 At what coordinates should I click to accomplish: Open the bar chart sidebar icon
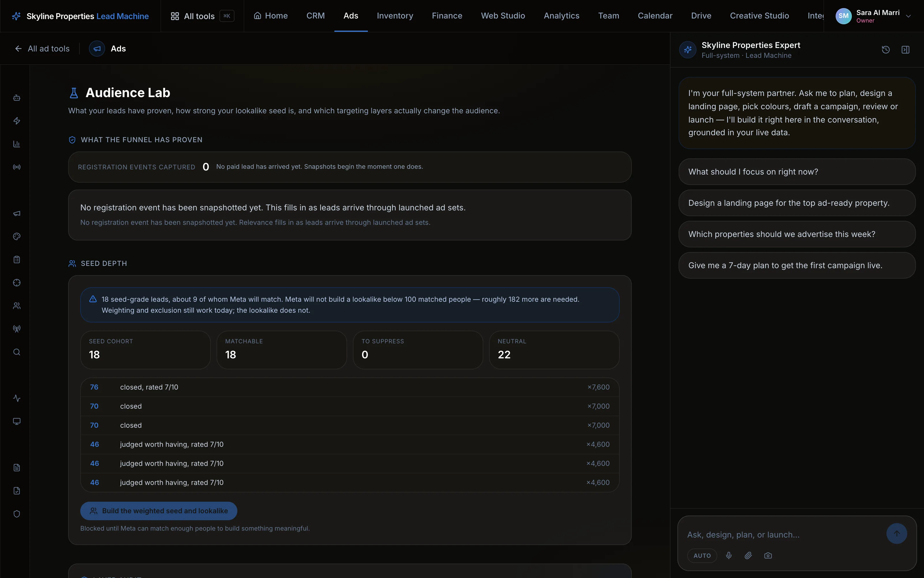click(16, 144)
